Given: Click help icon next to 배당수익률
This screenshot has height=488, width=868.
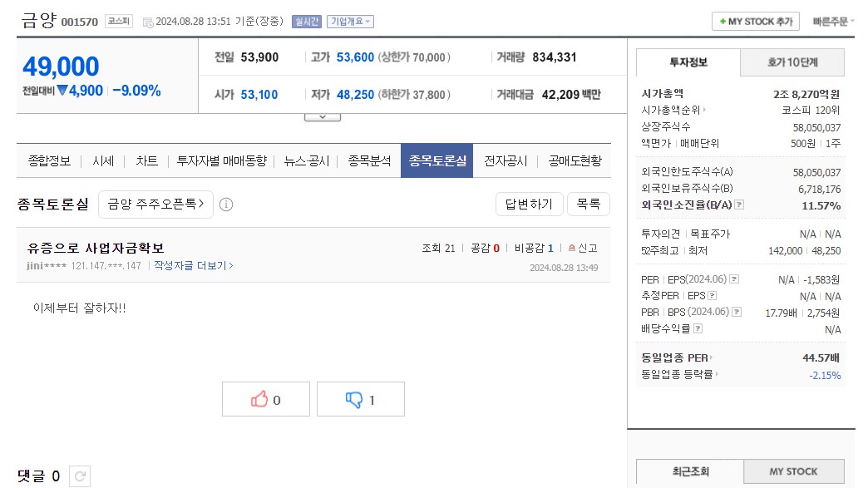Looking at the screenshot, I should pos(697,328).
